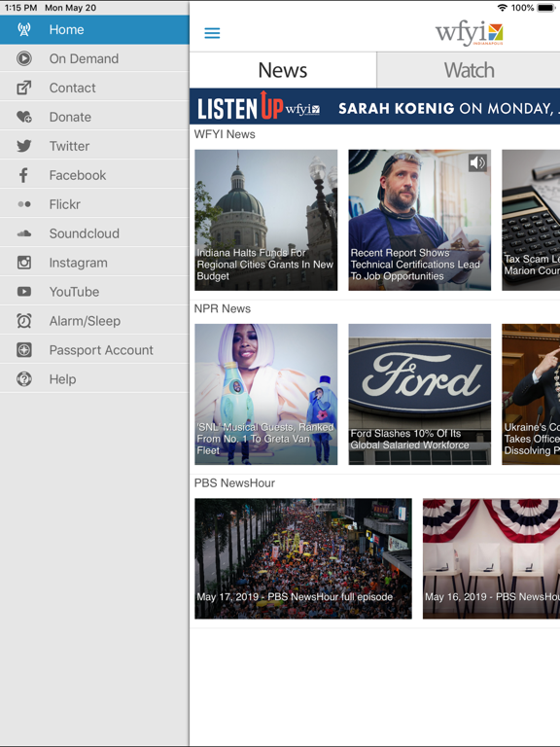
Task: Open Ford Slashes 10% story
Action: (420, 395)
